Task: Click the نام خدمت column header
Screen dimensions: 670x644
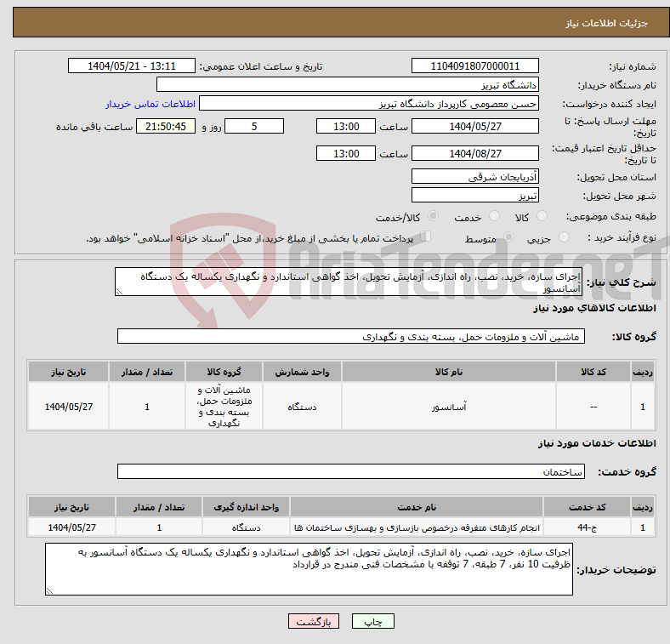Action: pos(417,507)
